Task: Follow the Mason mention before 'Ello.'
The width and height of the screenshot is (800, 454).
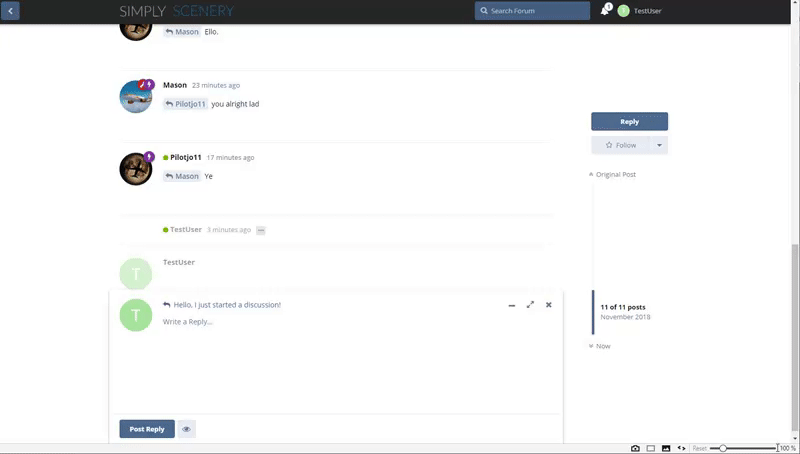Action: (182, 32)
